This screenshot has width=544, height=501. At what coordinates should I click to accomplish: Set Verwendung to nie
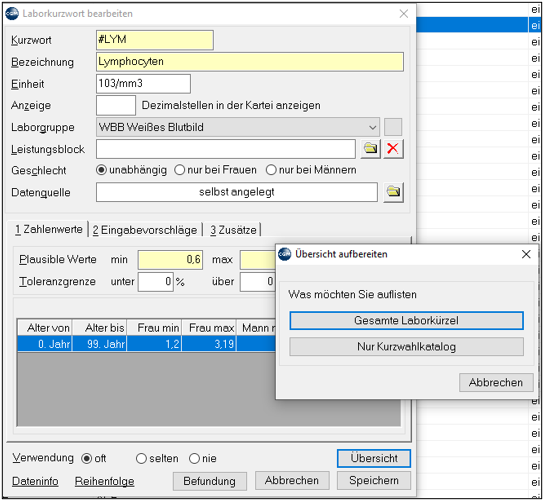(x=203, y=459)
